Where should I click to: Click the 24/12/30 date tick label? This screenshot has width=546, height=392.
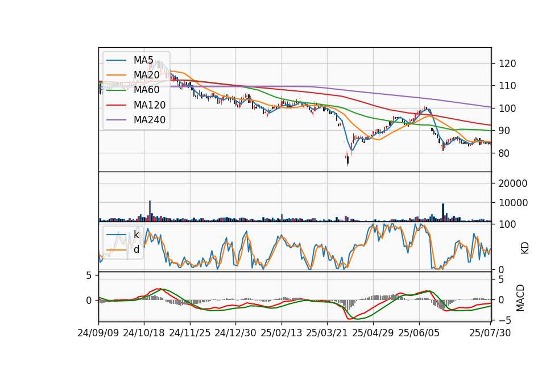click(235, 333)
